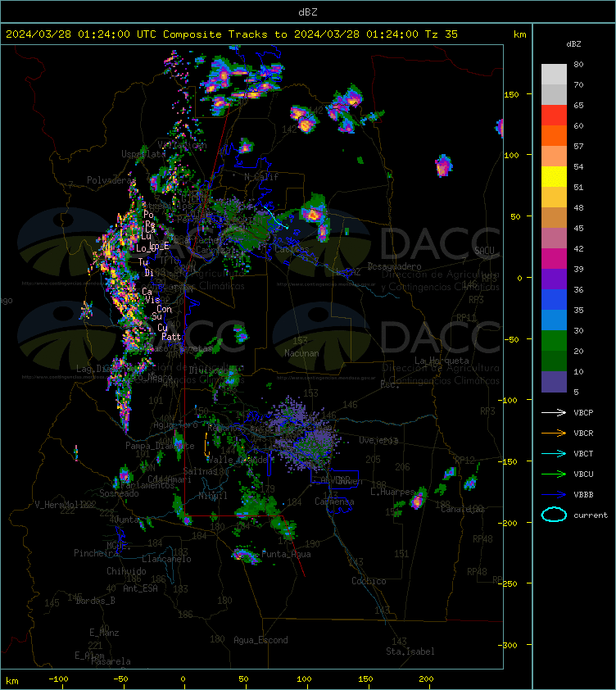
Task: Click the 'Pasarela' map label
Action: pos(111,661)
